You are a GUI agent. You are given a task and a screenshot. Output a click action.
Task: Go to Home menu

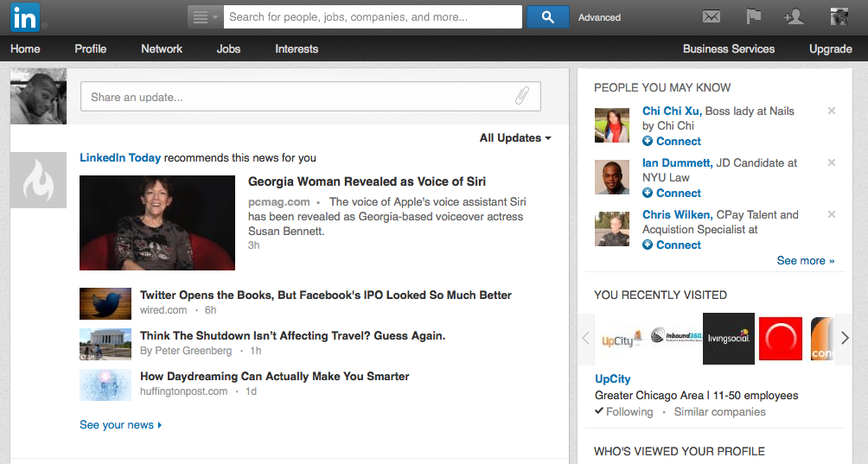pyautogui.click(x=25, y=48)
